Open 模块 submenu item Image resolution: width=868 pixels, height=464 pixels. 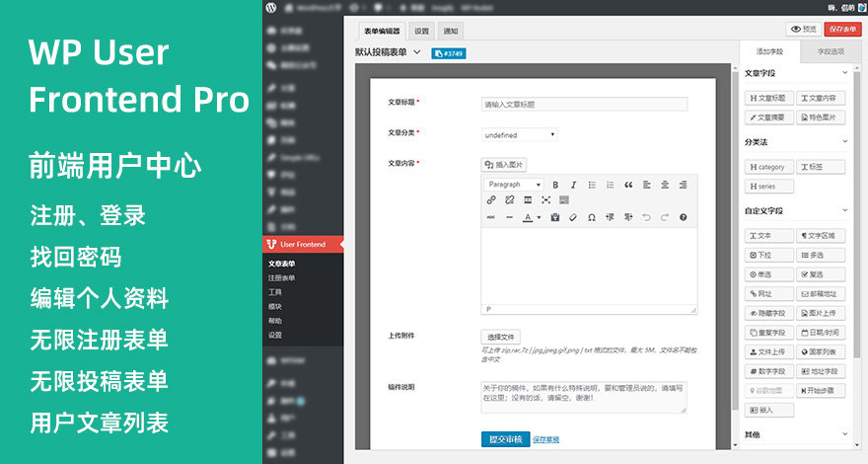click(275, 307)
